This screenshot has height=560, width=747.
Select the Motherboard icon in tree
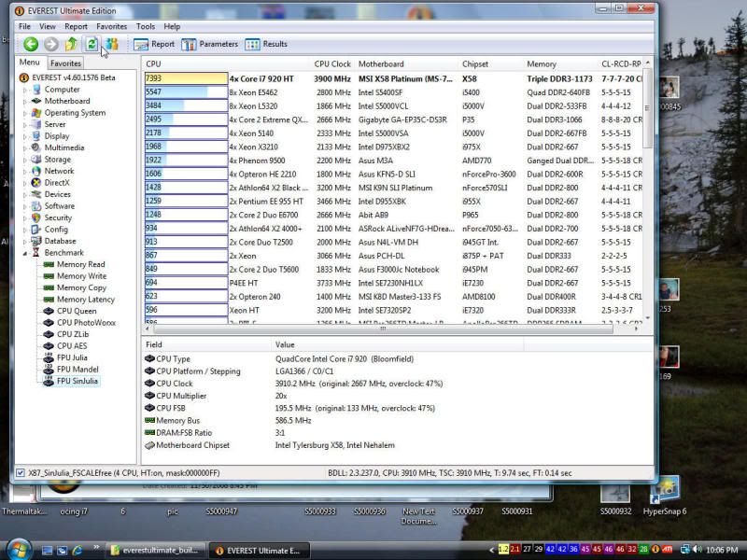36,101
